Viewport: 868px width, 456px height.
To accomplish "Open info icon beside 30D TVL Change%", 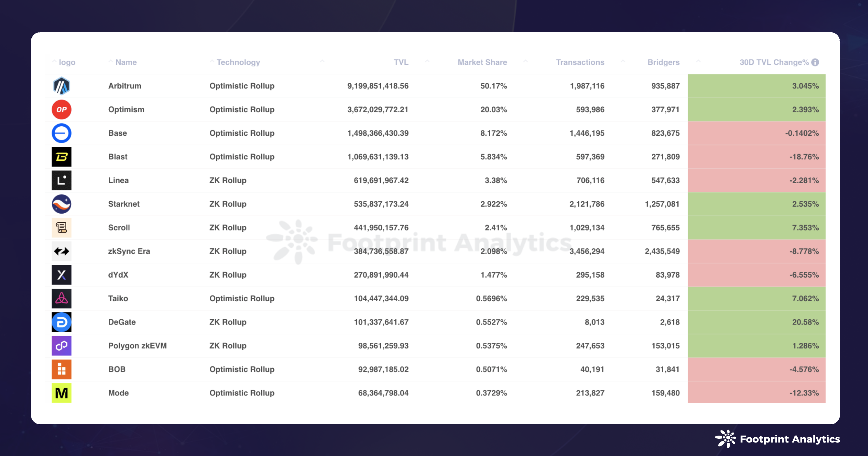I will [x=815, y=62].
